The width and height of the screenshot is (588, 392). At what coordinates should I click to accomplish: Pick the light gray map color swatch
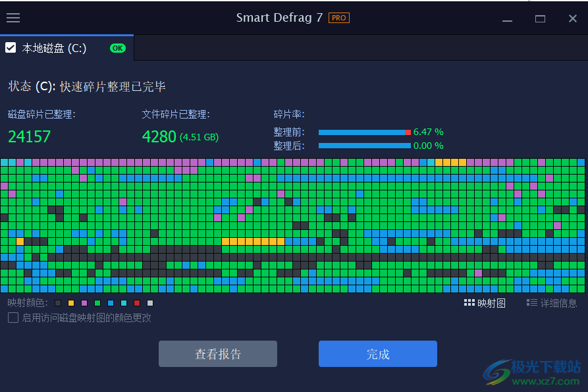coord(150,303)
